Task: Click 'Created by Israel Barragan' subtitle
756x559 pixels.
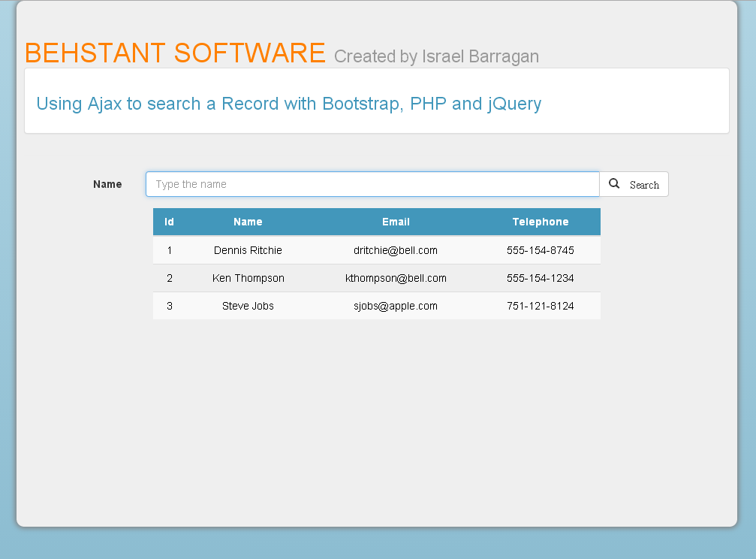Action: pyautogui.click(x=436, y=56)
